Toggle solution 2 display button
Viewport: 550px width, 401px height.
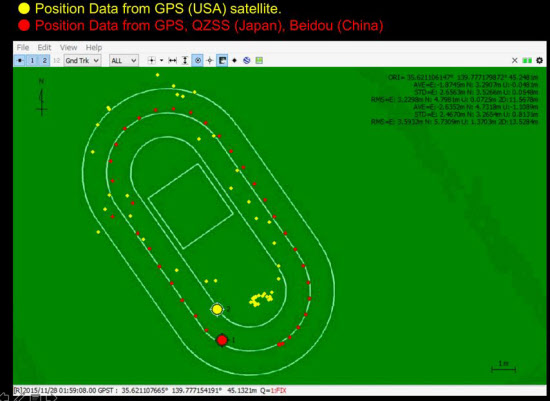point(44,61)
